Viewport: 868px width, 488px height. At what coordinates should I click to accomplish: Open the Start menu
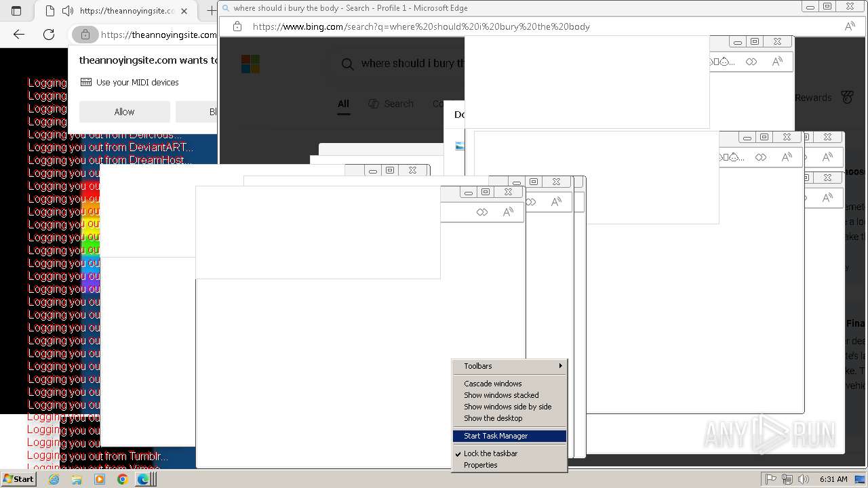18,479
